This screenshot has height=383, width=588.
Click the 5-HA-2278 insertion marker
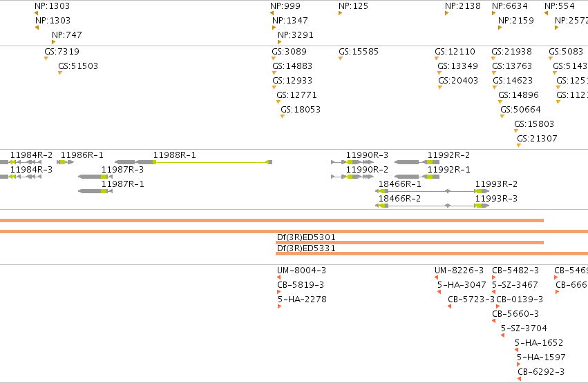279,306
